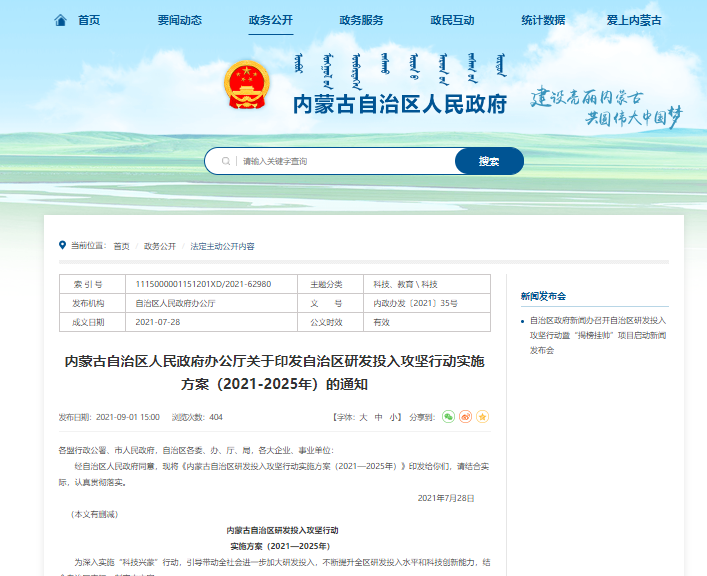Viewport: 707px width, 576px height.
Task: Click the national emblem logo
Action: pos(247,85)
